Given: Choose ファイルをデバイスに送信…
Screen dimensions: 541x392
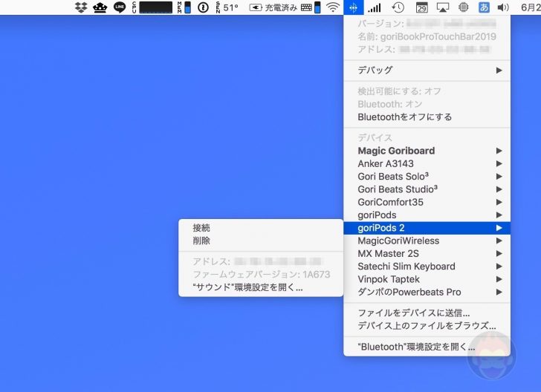Looking at the screenshot, I should click(427, 313).
